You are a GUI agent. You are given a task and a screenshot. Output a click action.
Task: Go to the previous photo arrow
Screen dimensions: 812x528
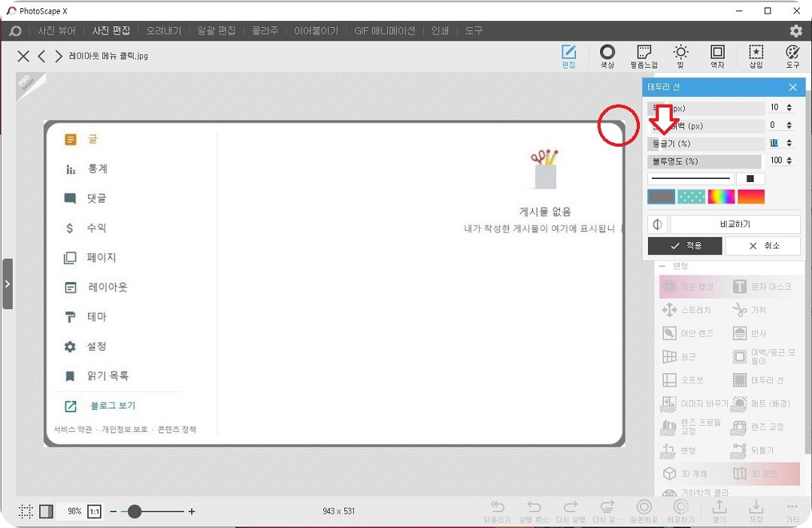coord(42,56)
